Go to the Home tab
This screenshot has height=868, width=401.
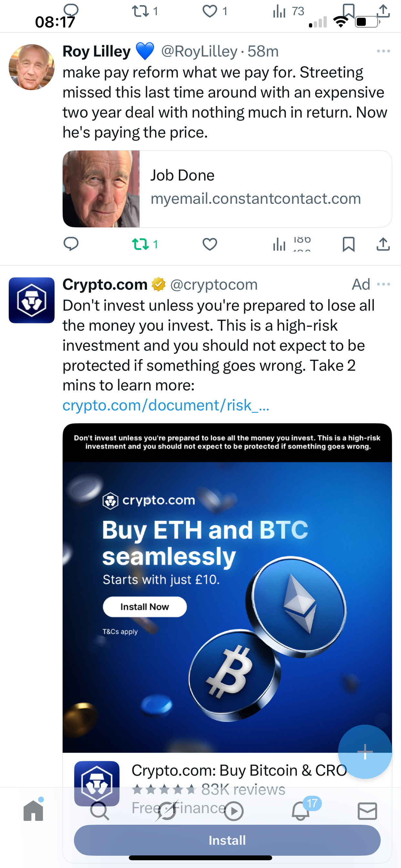(x=33, y=810)
